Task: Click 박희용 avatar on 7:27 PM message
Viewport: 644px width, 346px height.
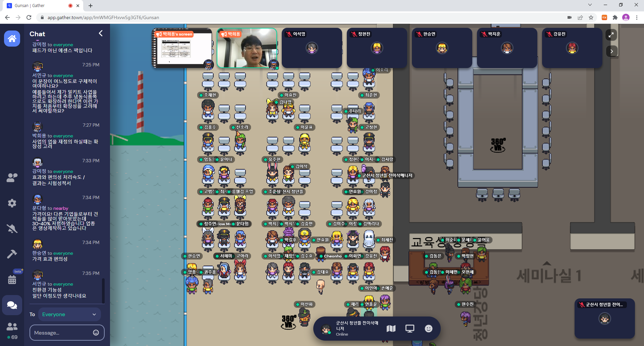Action: click(x=38, y=127)
